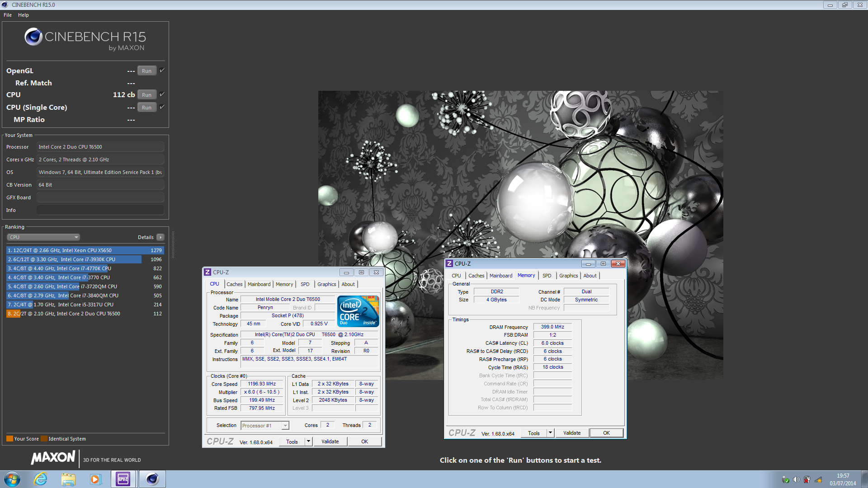Click Validate in CPU-Z CPU window

(330, 441)
